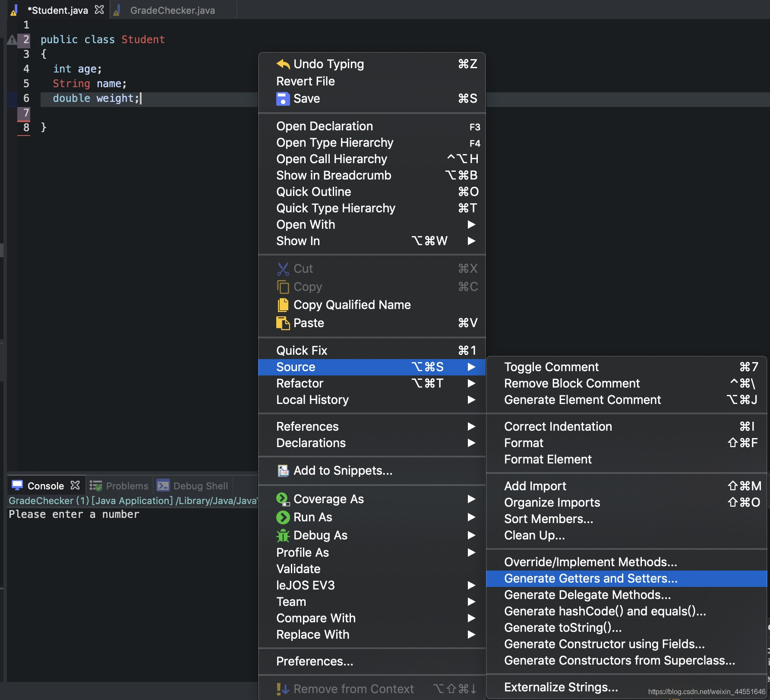This screenshot has height=700, width=770.
Task: Click code line 'double weight;' in editor
Action: [96, 98]
